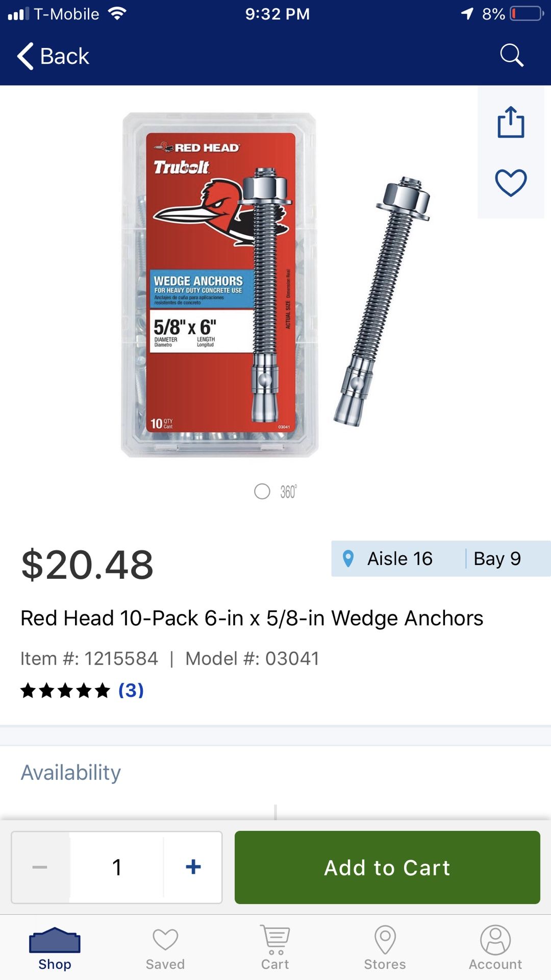Open the Account tab
551x980 pixels.
click(x=495, y=948)
